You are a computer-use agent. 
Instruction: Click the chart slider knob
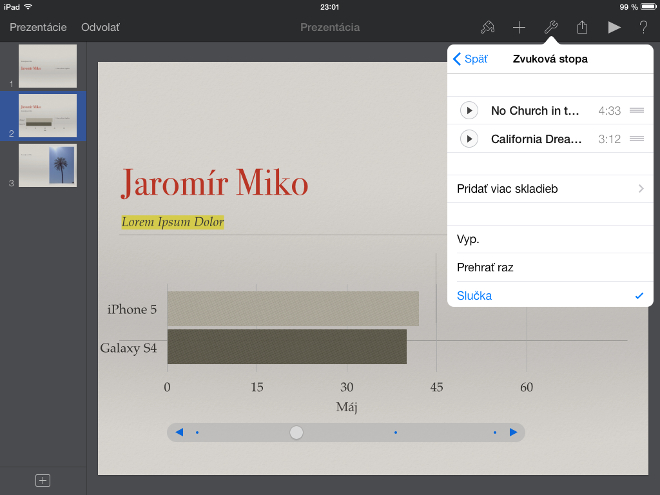pos(296,432)
